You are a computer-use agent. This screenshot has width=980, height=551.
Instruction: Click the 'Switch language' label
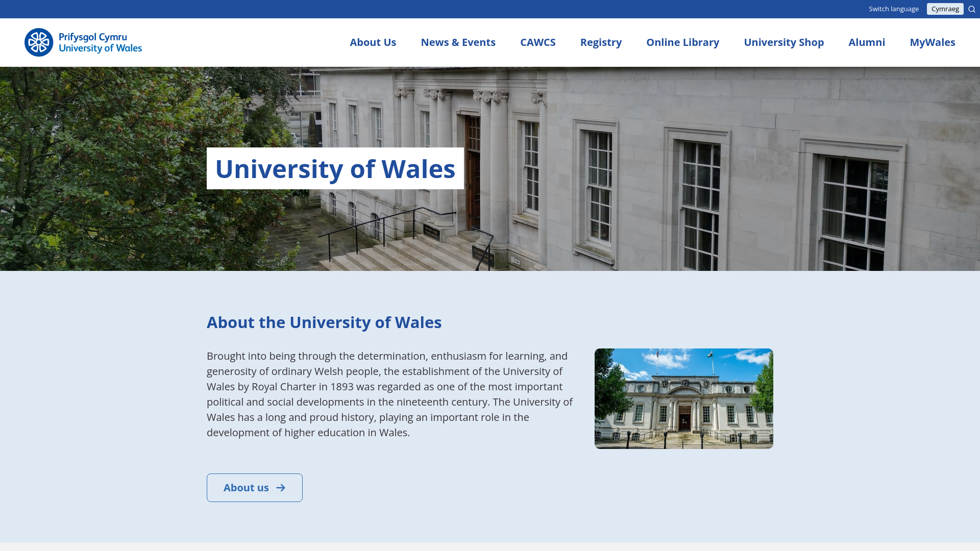pyautogui.click(x=893, y=9)
